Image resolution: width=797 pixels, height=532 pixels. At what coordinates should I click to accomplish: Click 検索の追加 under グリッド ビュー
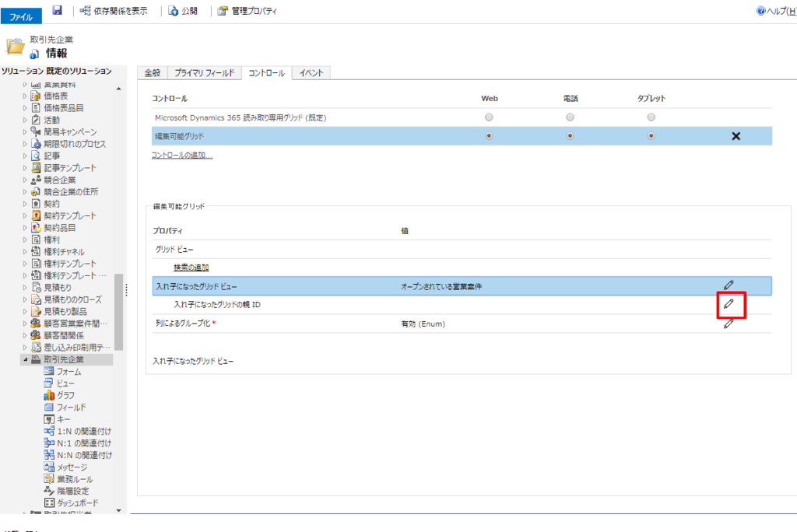(191, 268)
